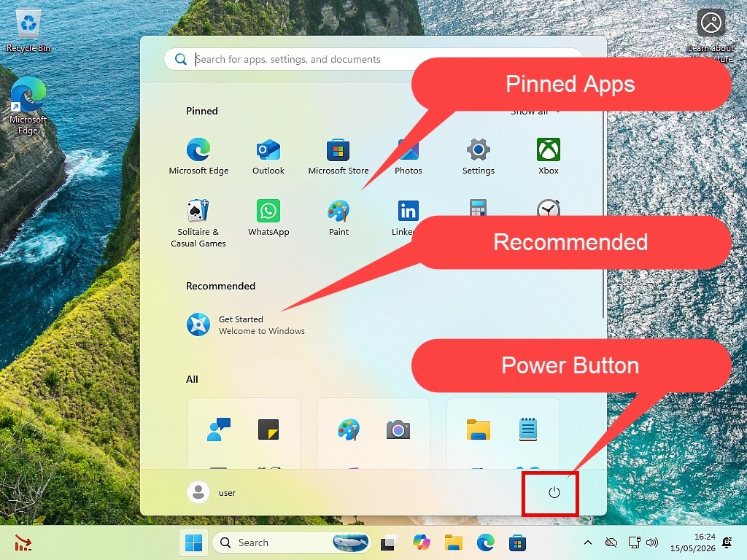Open Recycle Bin on the desktop
This screenshot has height=560, width=747.
click(x=28, y=31)
